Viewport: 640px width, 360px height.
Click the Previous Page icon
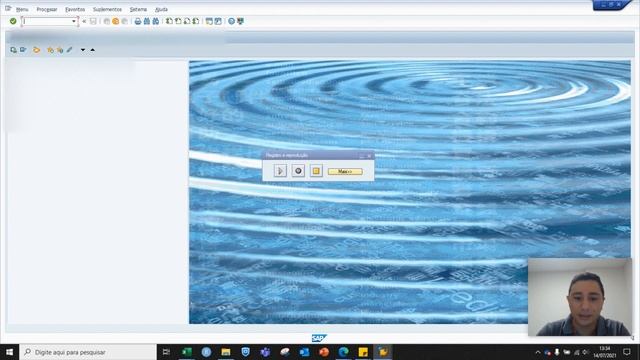[x=178, y=21]
